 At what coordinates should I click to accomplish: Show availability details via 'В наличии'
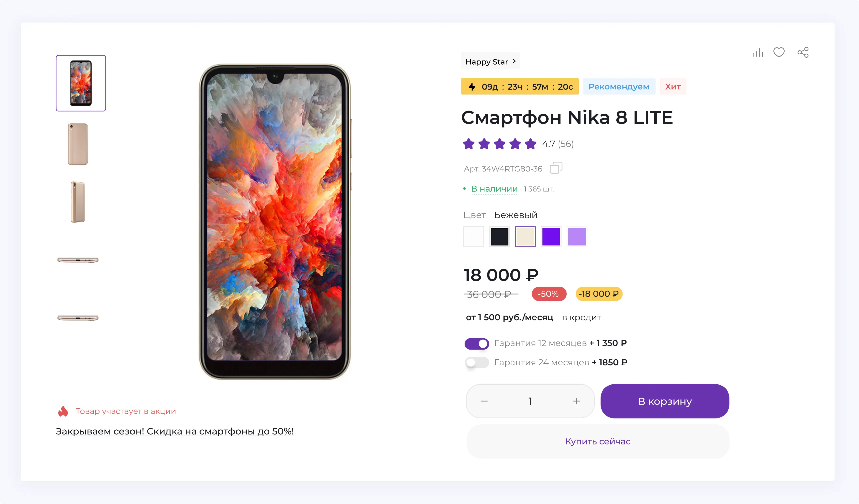click(x=494, y=189)
